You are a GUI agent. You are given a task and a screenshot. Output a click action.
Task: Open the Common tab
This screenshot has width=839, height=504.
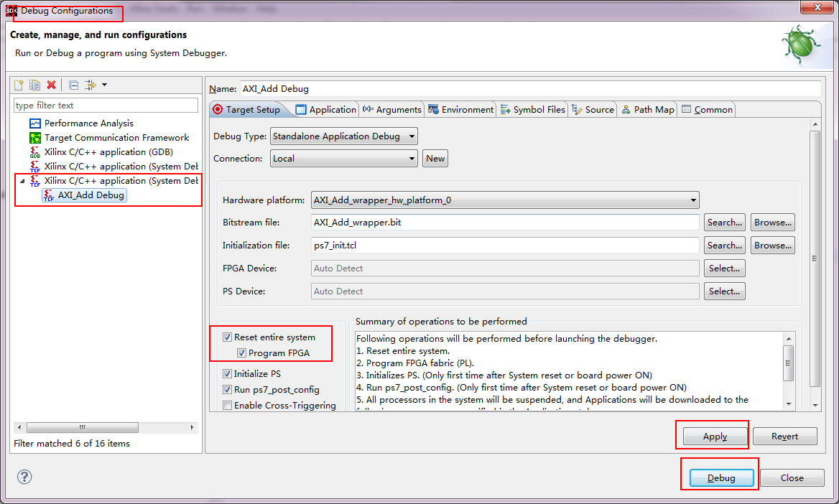(x=708, y=110)
